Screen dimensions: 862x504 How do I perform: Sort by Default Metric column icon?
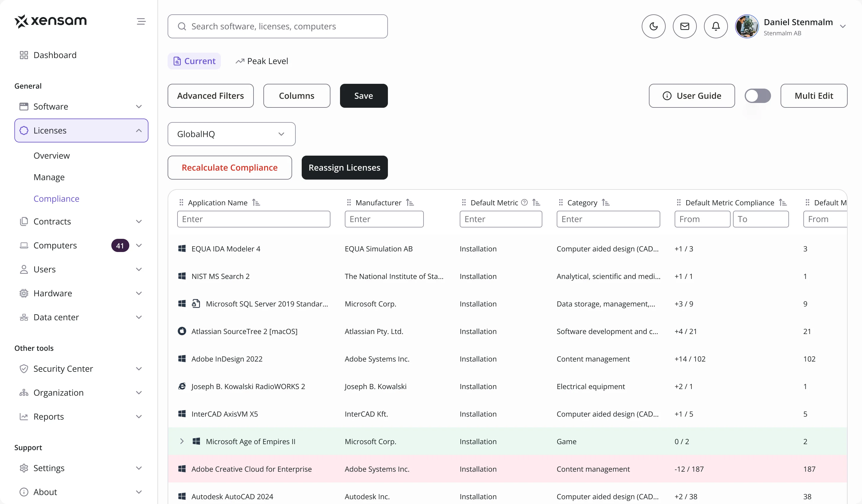pyautogui.click(x=536, y=202)
